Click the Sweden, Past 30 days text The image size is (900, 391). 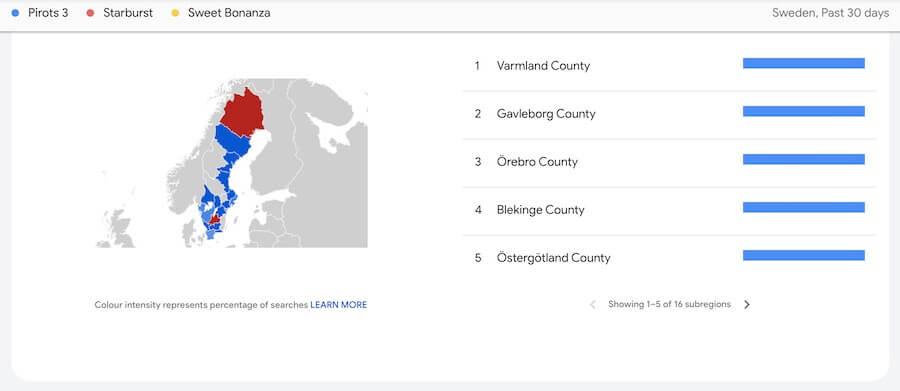[x=831, y=13]
